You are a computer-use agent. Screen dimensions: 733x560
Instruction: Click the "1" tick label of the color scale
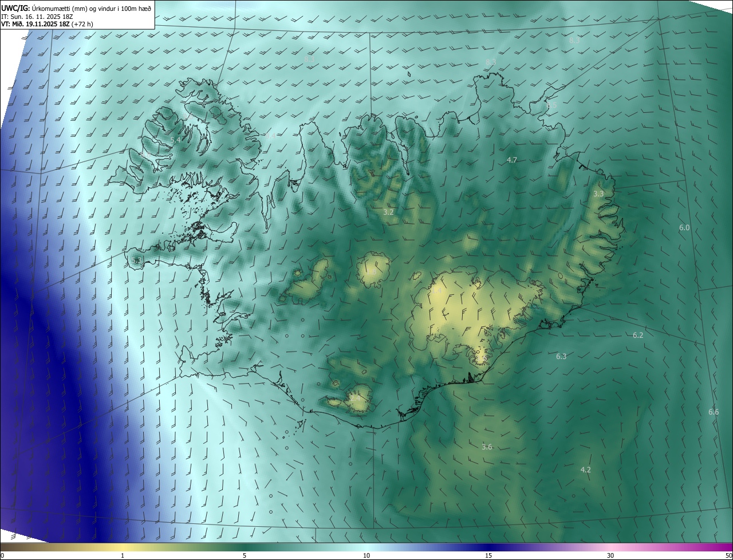(123, 555)
